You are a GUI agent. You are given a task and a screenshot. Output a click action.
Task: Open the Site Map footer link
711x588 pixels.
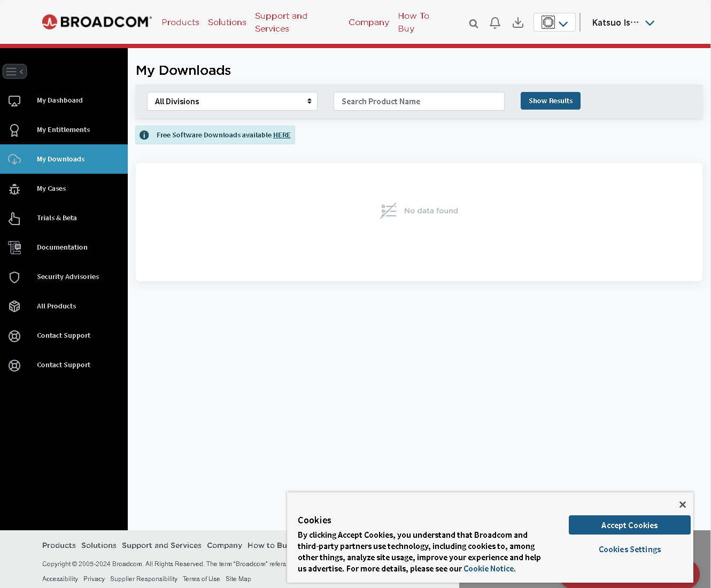point(238,579)
